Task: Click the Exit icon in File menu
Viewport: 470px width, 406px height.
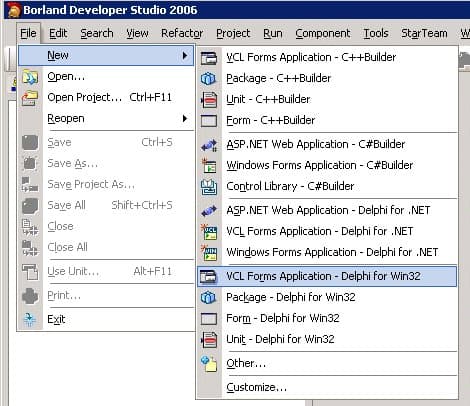Action: [x=30, y=319]
